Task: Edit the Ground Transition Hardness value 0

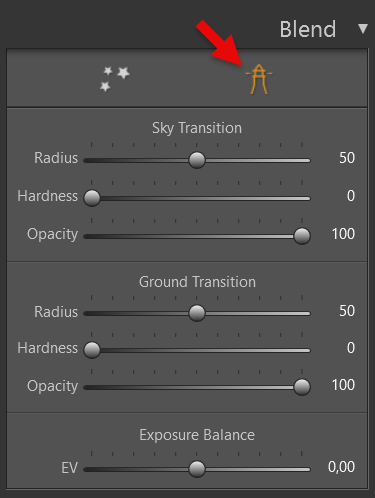Action: [351, 348]
